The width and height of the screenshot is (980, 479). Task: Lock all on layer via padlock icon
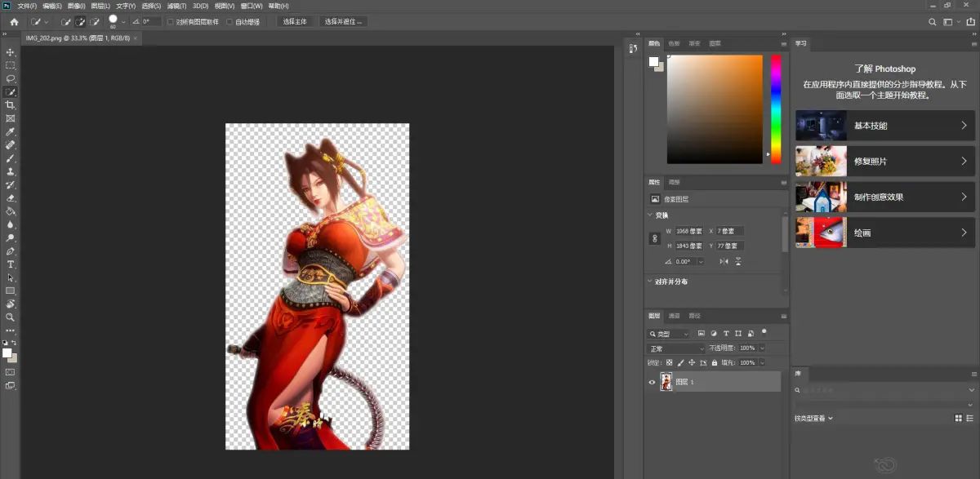tap(715, 362)
